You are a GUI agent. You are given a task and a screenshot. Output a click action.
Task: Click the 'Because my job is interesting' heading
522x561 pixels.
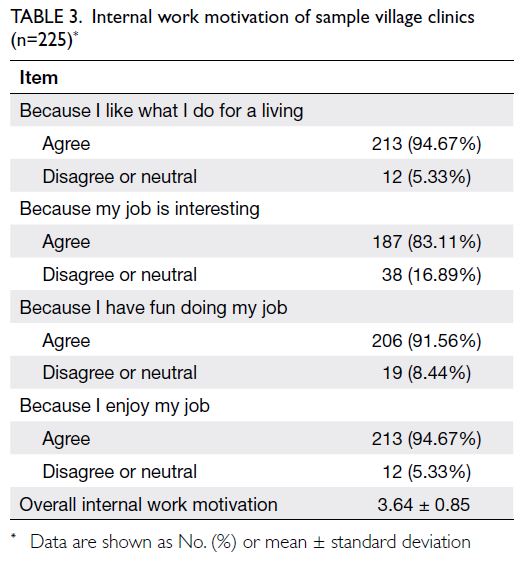(x=140, y=209)
